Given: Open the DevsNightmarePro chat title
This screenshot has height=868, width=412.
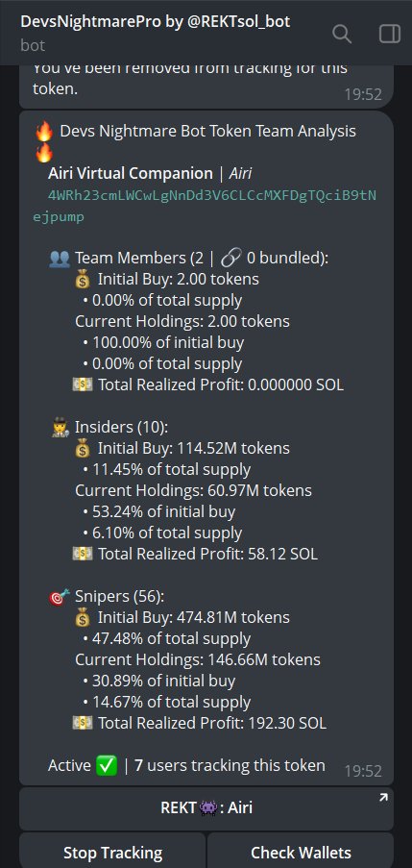Looking at the screenshot, I should [x=156, y=22].
